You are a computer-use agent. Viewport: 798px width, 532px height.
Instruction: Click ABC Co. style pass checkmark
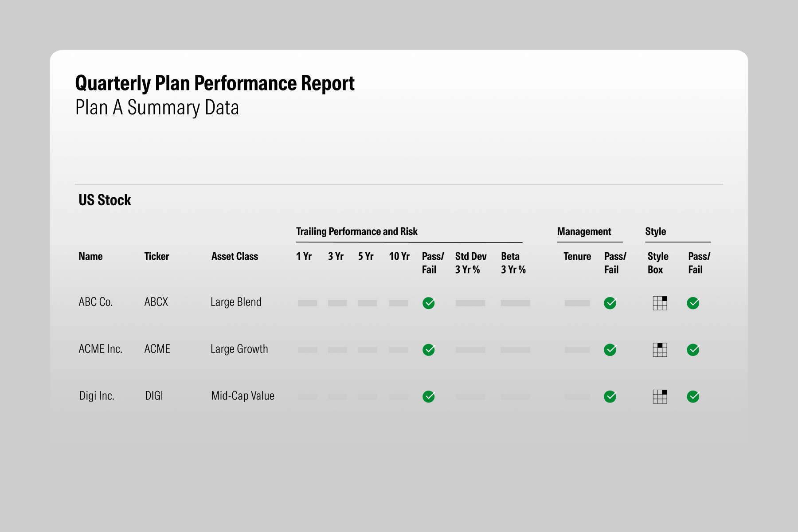693,303
